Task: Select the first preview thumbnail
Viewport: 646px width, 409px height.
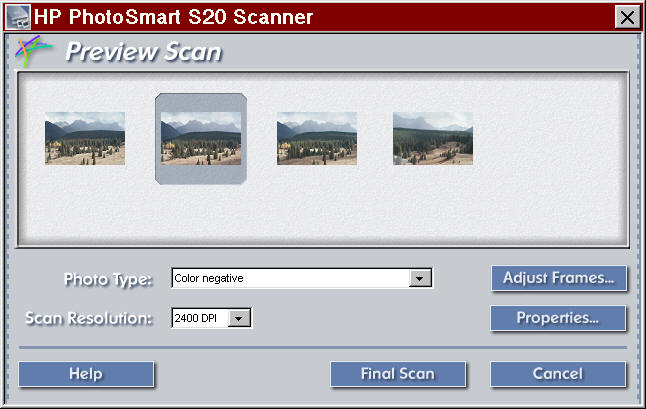Action: click(x=85, y=138)
